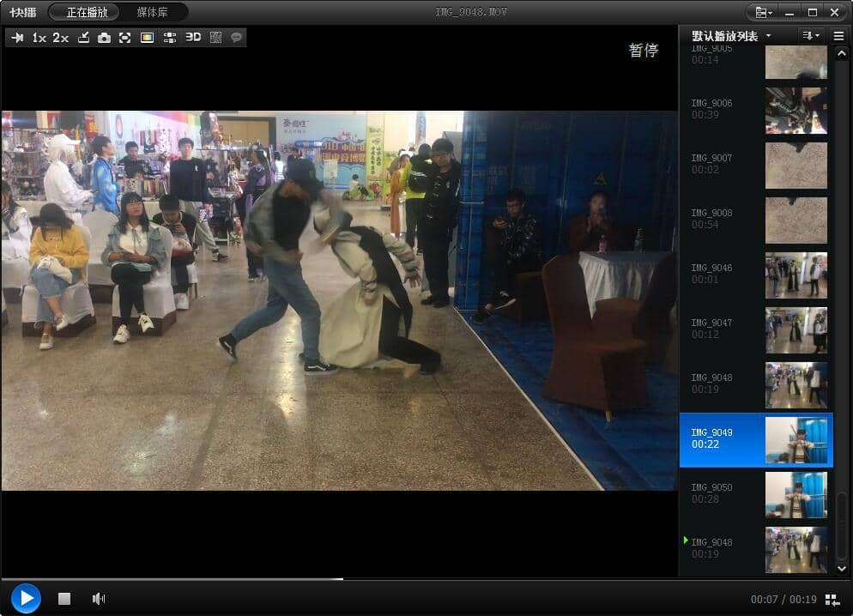The height and width of the screenshot is (616, 853).
Task: Mute audio with the speaker icon
Action: coord(99,599)
